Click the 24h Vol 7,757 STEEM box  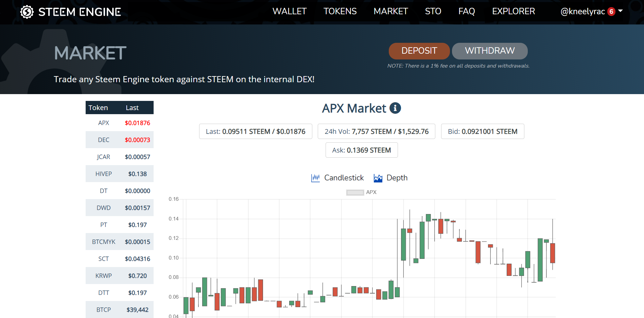[377, 131]
